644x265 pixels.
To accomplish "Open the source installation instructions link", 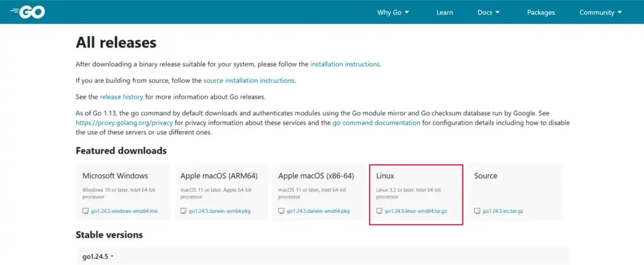I will point(249,80).
